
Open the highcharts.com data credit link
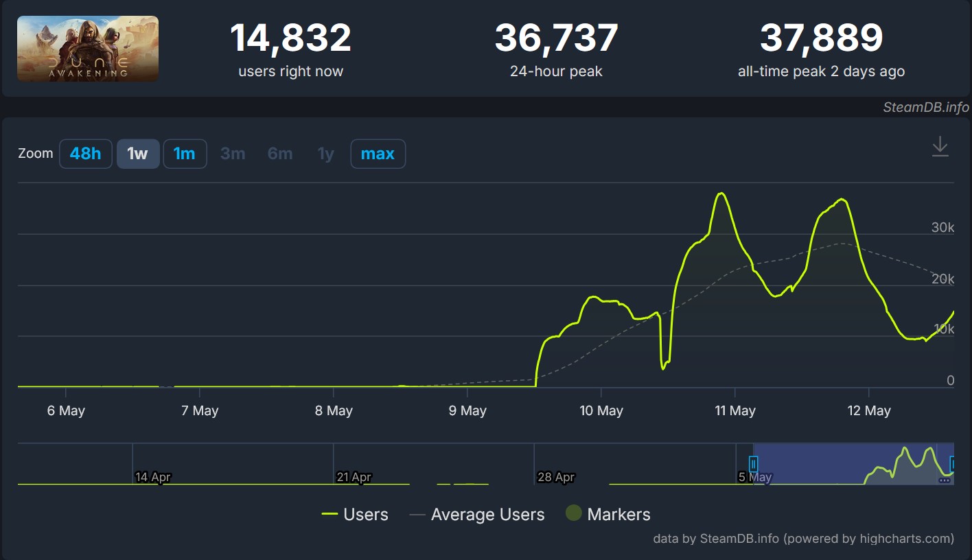(803, 539)
